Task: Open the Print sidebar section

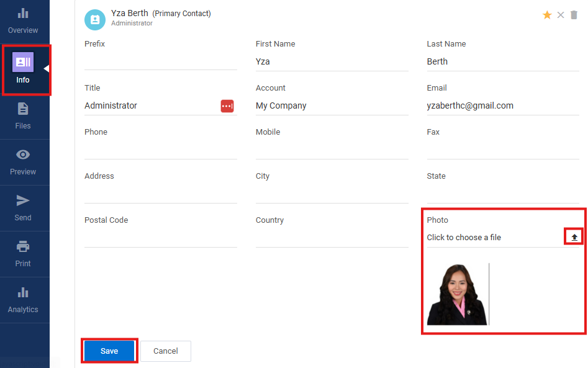Action: point(23,254)
